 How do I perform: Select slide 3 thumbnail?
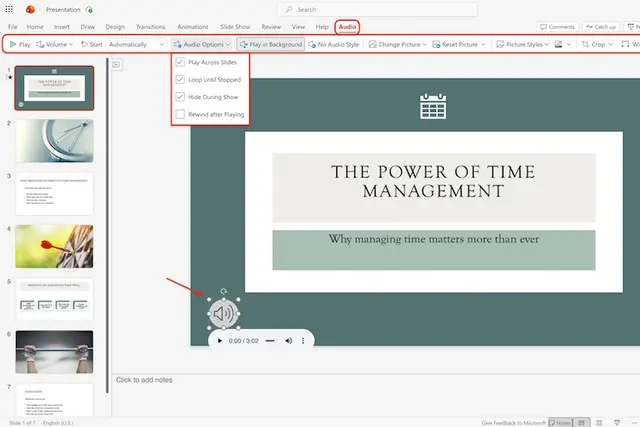[x=54, y=194]
